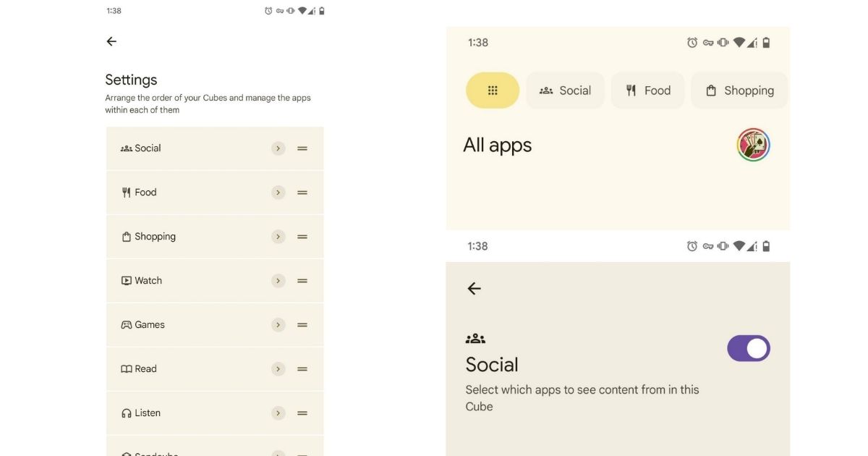
Task: Select the Read label in Settings list
Action: (x=145, y=369)
